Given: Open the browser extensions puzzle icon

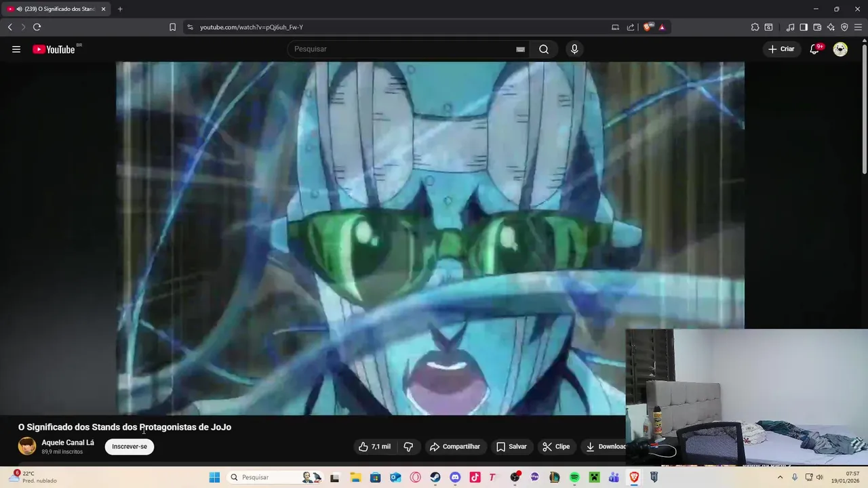Looking at the screenshot, I should pos(755,27).
